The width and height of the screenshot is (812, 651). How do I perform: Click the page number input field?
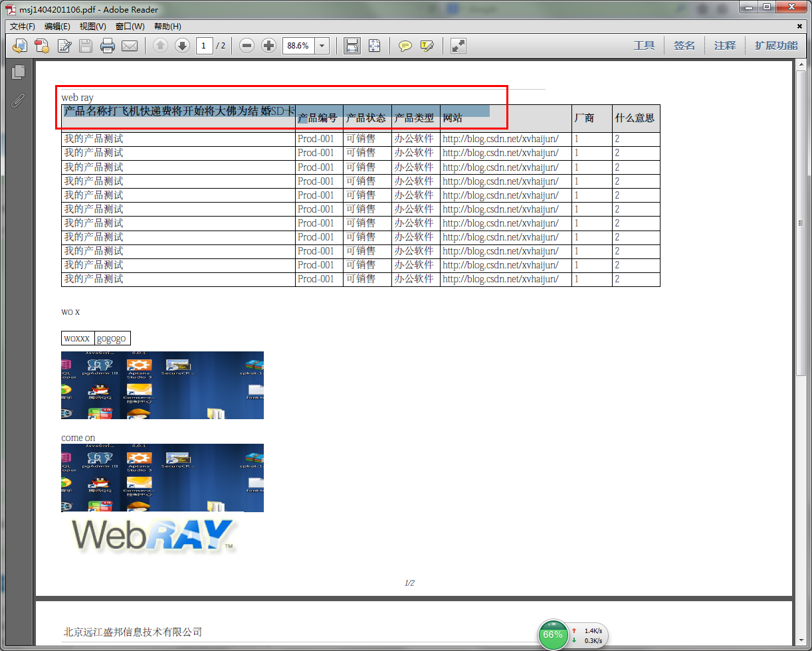[204, 46]
